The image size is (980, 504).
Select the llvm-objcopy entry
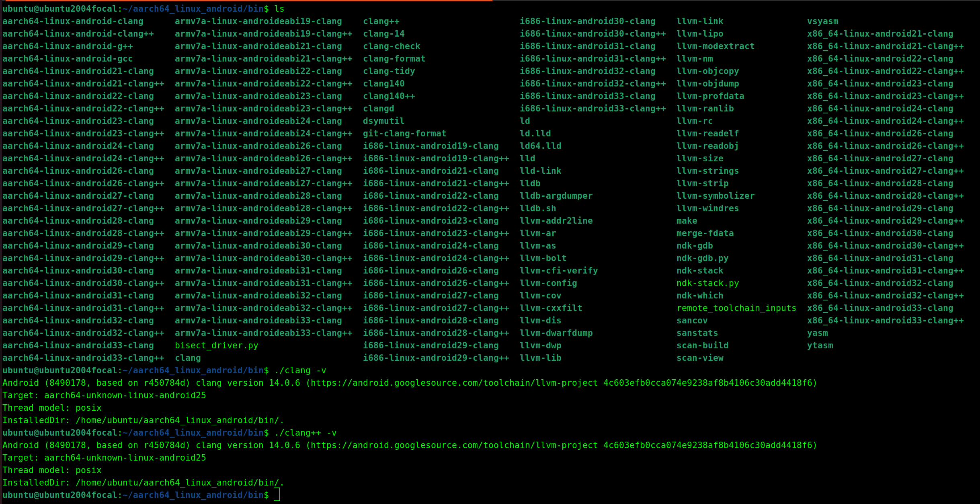(707, 71)
